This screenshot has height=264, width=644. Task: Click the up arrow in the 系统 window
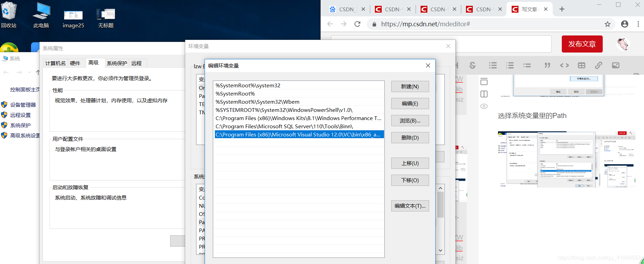pyautogui.click(x=38, y=72)
